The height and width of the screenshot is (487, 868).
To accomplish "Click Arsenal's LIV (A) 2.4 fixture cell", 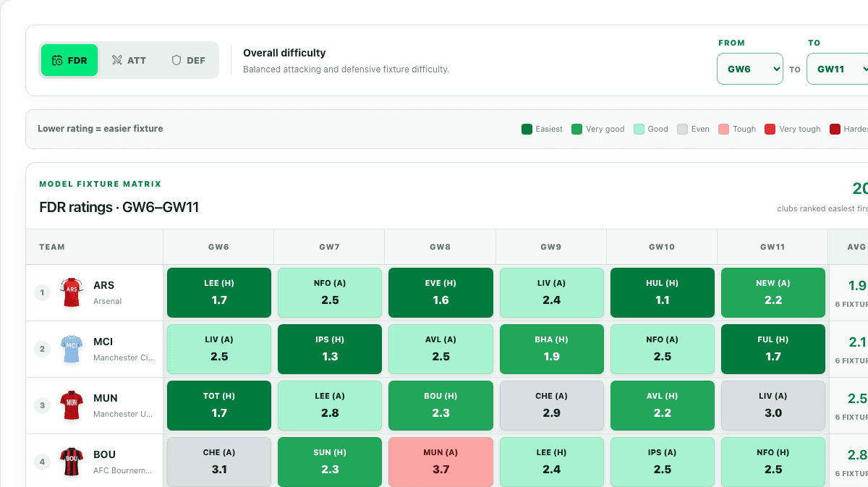I will coord(551,292).
